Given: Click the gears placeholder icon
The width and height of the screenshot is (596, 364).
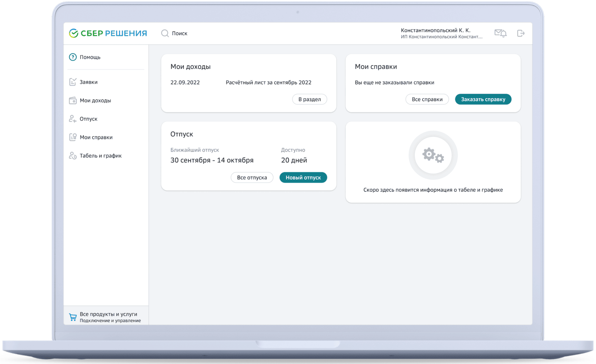Looking at the screenshot, I should (x=433, y=155).
